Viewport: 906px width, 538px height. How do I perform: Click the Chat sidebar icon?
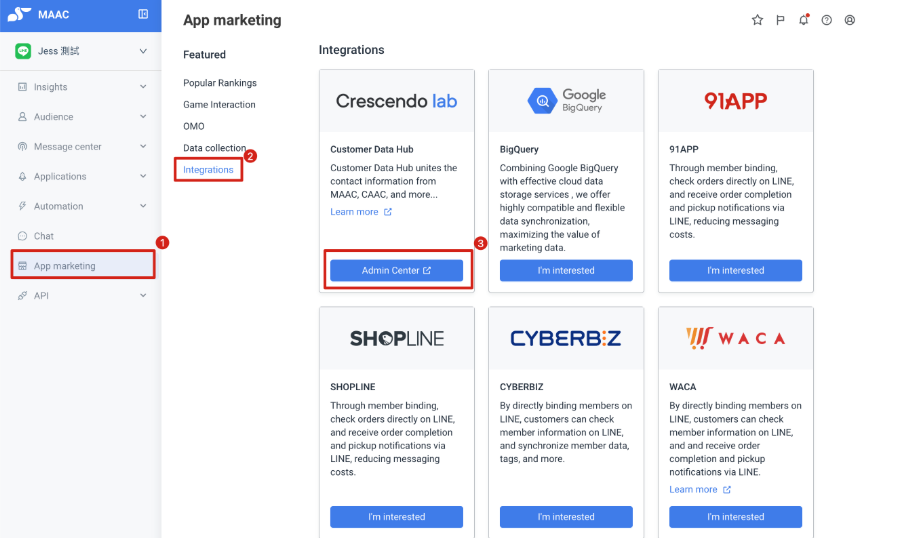click(22, 236)
